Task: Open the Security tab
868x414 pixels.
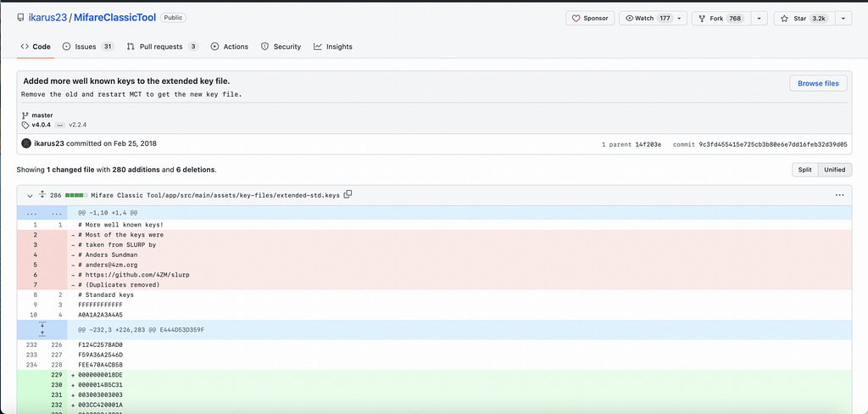Action: coord(281,47)
